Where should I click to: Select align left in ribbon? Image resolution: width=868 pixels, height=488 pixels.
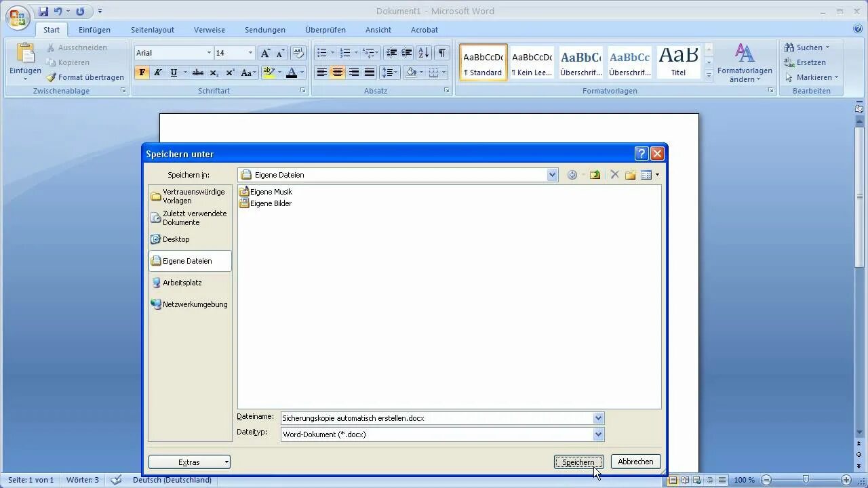click(x=322, y=73)
